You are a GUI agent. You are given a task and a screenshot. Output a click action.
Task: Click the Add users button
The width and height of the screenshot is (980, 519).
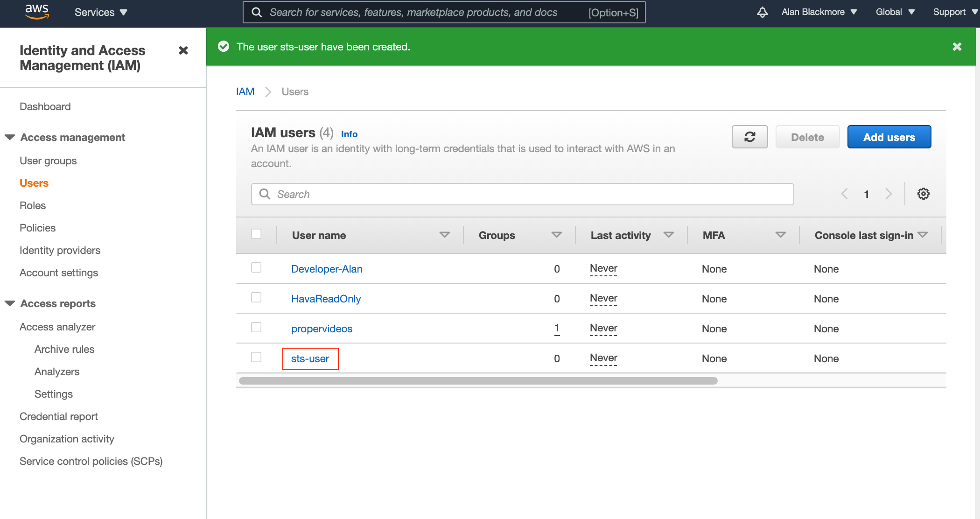[889, 137]
